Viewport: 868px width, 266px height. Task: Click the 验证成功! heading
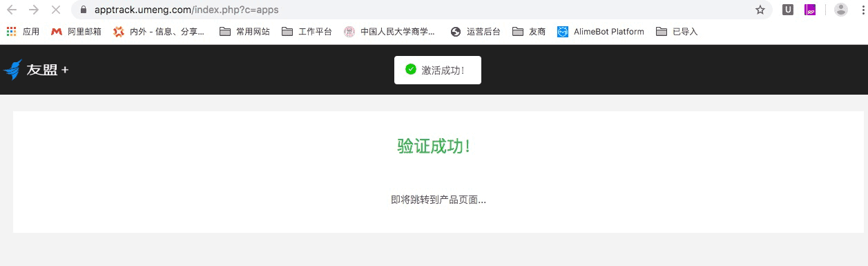(434, 146)
